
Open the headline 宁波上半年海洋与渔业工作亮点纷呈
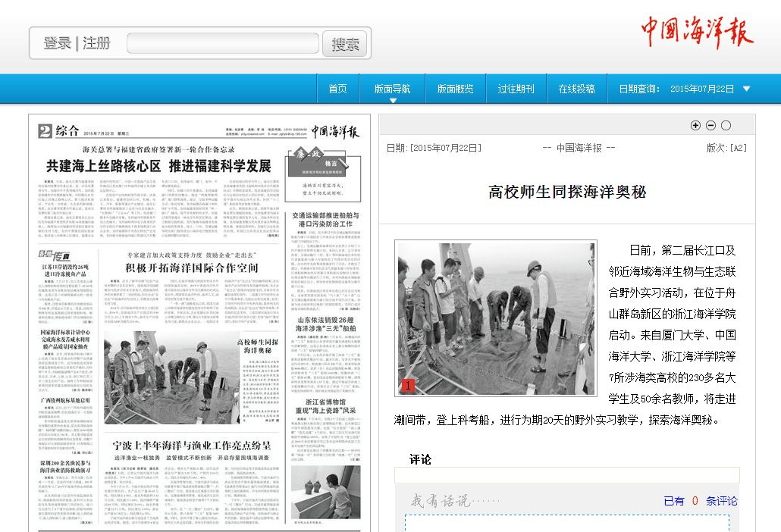click(192, 446)
